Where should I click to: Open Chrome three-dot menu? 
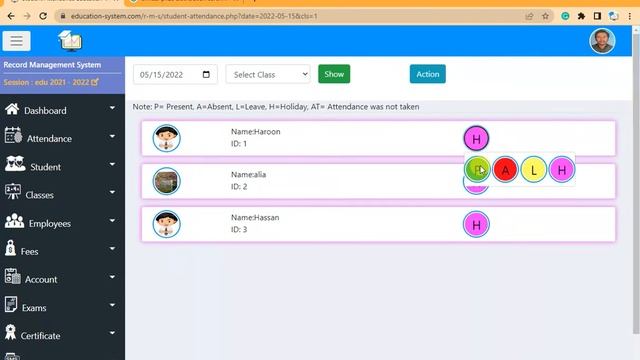(629, 16)
